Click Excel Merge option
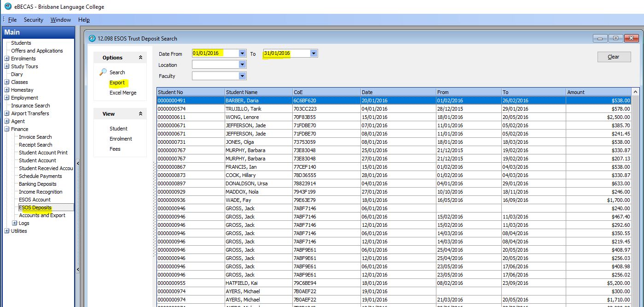This screenshot has height=307, width=644. [122, 93]
